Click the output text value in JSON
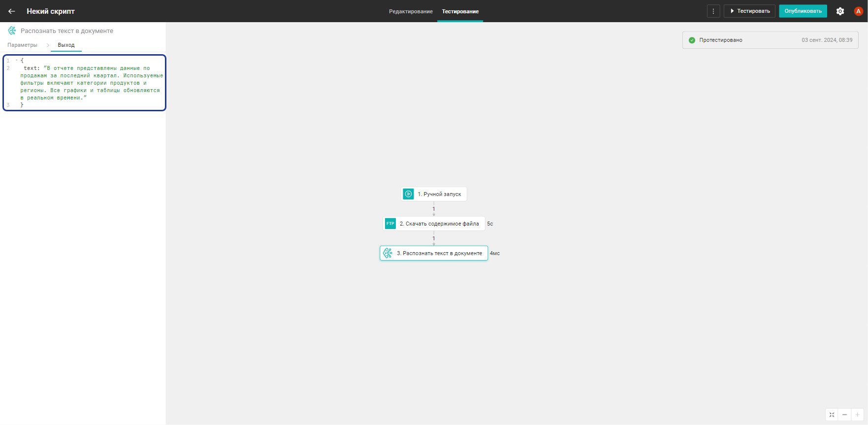The height and width of the screenshot is (425, 868). (x=92, y=83)
